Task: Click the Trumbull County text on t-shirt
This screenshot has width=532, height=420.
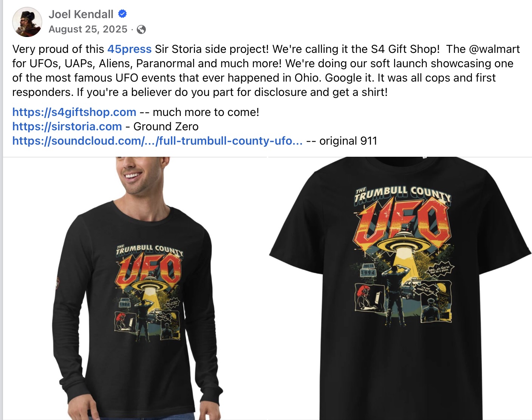Action: point(403,194)
